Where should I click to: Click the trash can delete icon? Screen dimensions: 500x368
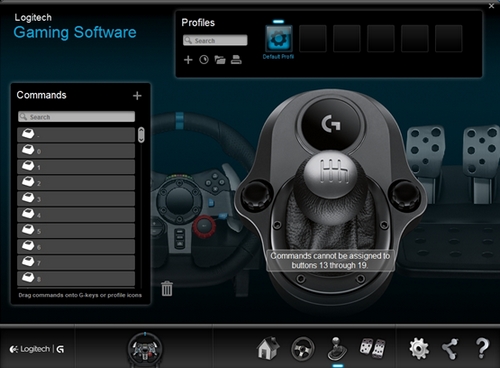coord(167,288)
